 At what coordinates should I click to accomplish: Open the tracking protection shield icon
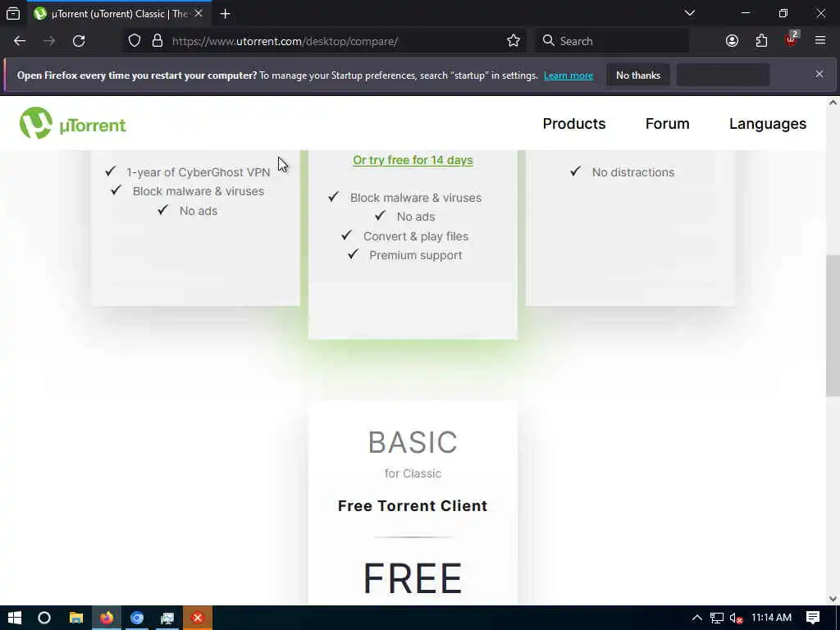135,41
